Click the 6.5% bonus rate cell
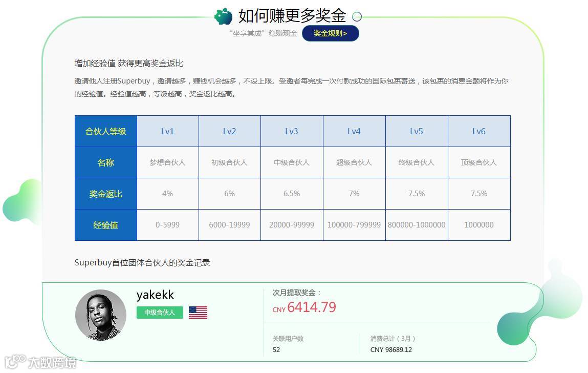The image size is (588, 373). [292, 194]
